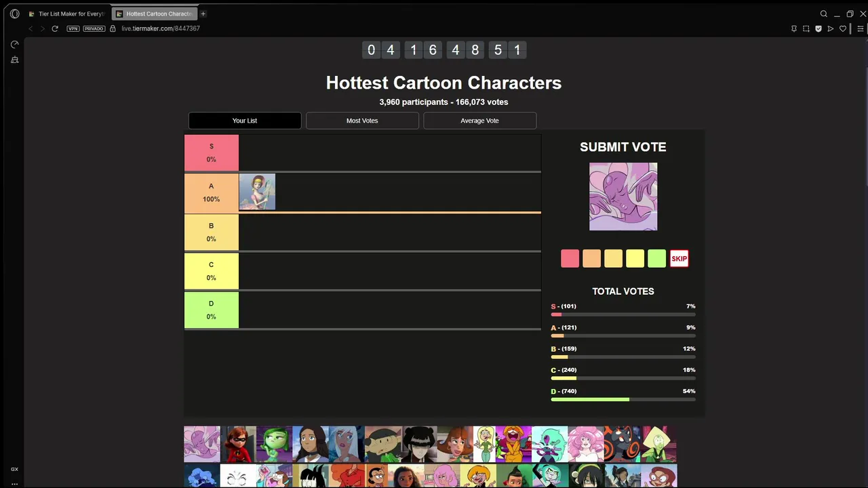Switch to Average Vote view
868x488 pixels.
pyautogui.click(x=479, y=121)
